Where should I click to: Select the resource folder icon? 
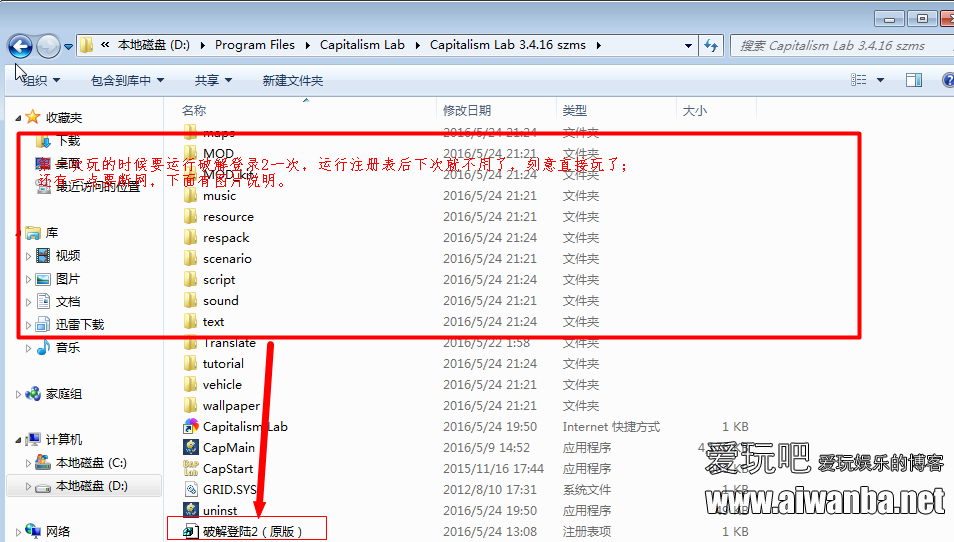pos(190,217)
